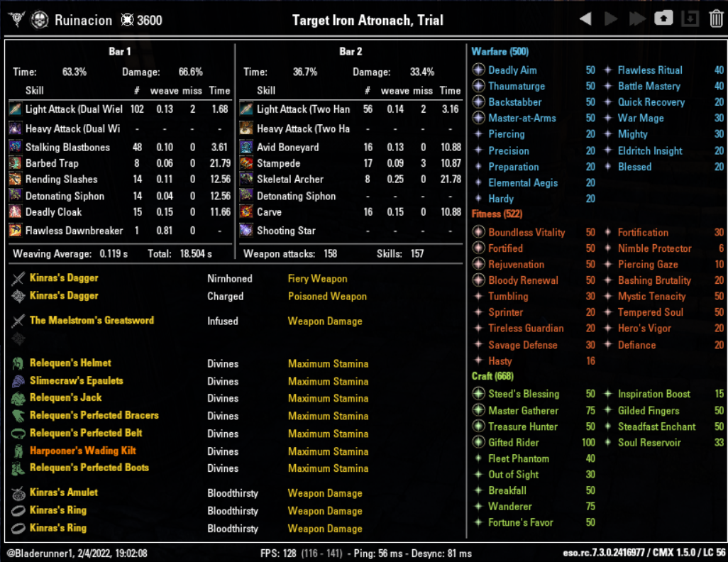Click the Fiery Weapon enchantment text
The width and height of the screenshot is (728, 562).
click(x=318, y=279)
